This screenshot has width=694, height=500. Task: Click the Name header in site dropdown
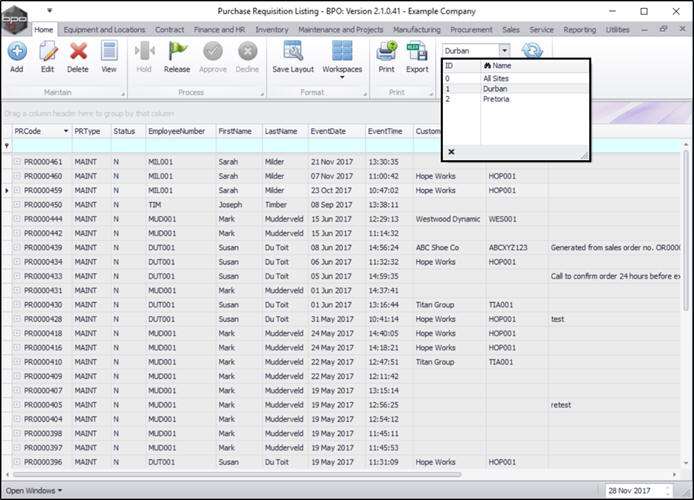535,65
